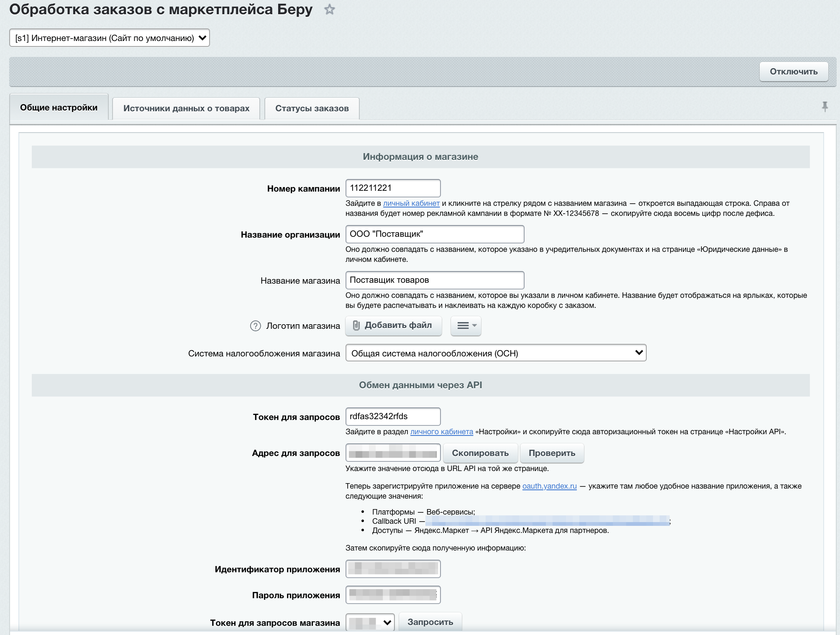This screenshot has height=635, width=840.
Task: Open the file options hamburger menu
Action: tap(466, 326)
